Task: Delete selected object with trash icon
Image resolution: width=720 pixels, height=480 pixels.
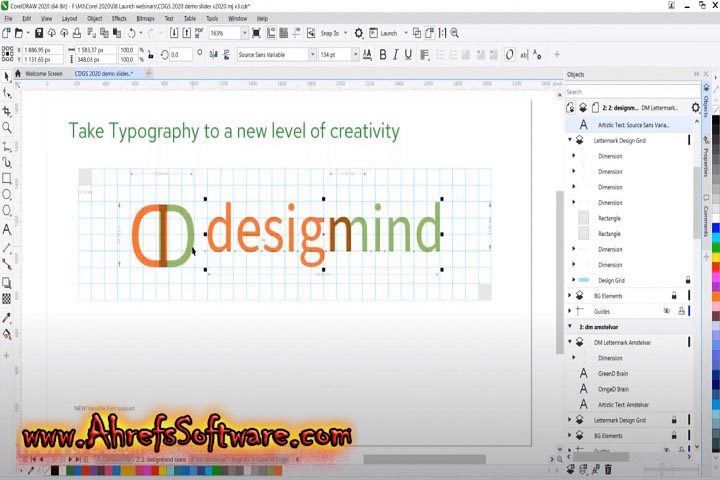Action: [608, 469]
